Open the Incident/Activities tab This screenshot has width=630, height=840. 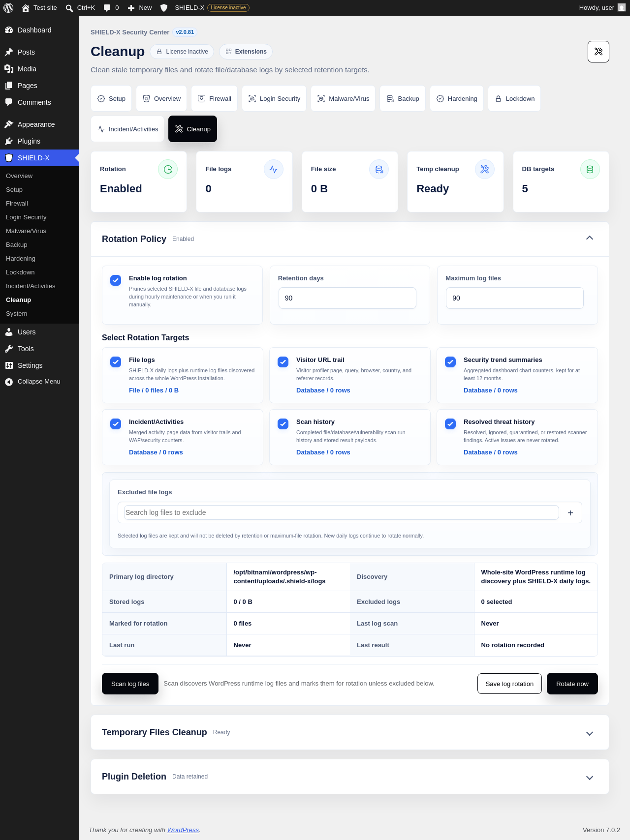click(x=127, y=129)
